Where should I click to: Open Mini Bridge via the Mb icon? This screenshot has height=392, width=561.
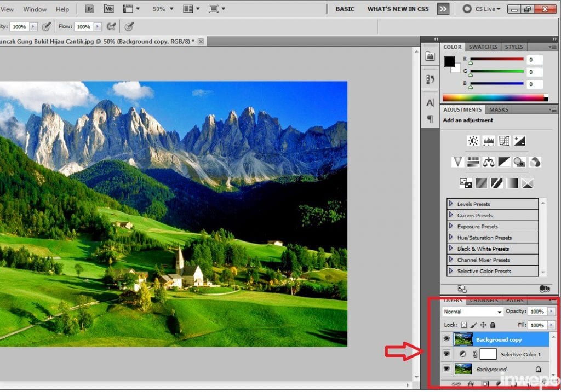(x=108, y=9)
